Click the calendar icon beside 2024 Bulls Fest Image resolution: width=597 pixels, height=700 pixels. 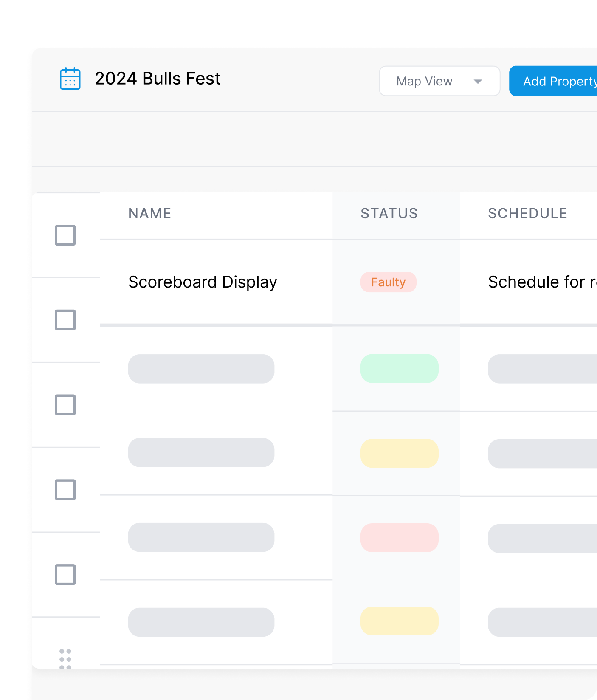pos(70,79)
